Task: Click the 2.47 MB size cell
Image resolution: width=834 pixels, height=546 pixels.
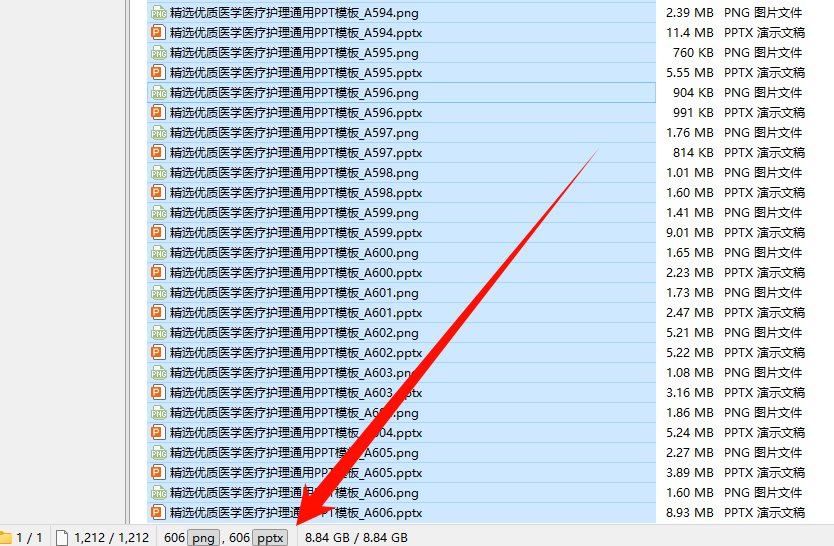Action: point(690,313)
